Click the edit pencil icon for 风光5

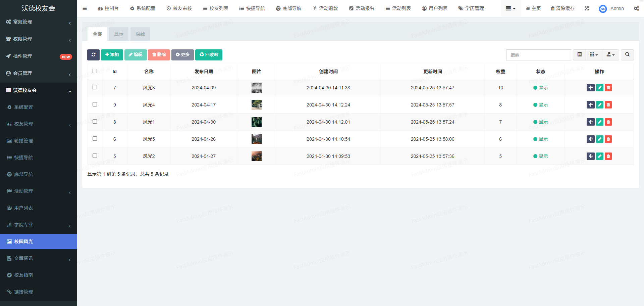point(600,139)
